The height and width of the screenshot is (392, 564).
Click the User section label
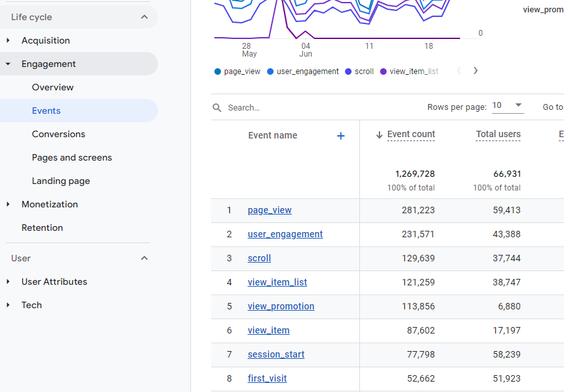click(x=21, y=258)
